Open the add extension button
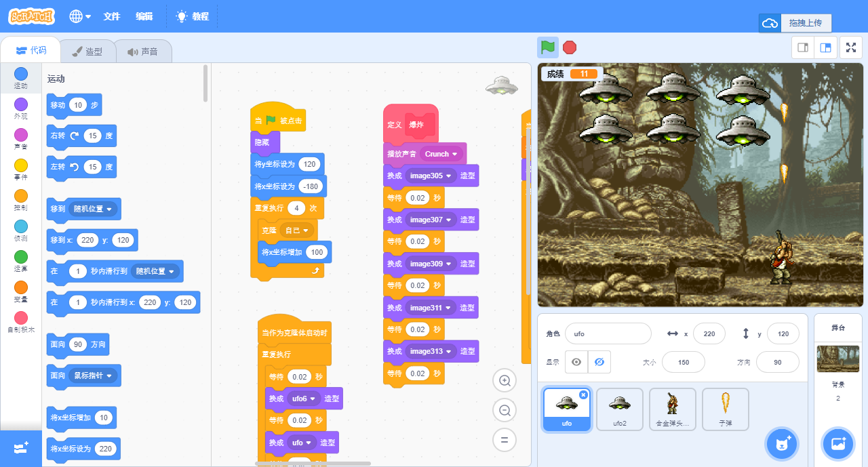868x467 pixels. tap(21, 448)
